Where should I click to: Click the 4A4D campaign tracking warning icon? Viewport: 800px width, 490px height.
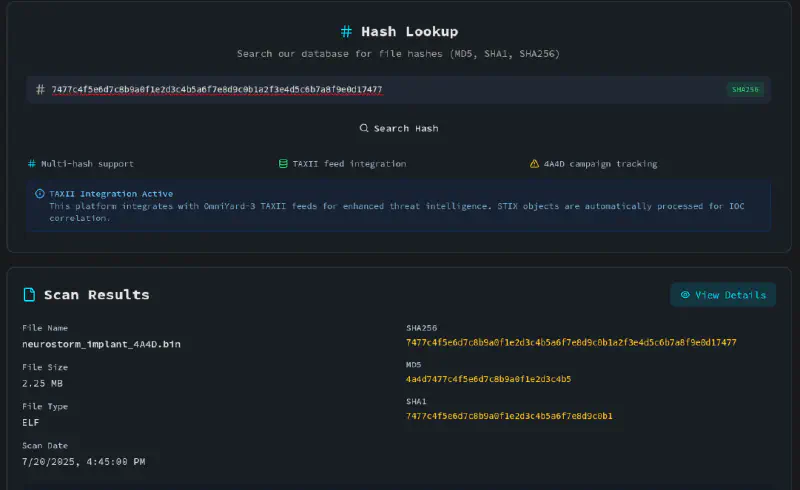534,163
